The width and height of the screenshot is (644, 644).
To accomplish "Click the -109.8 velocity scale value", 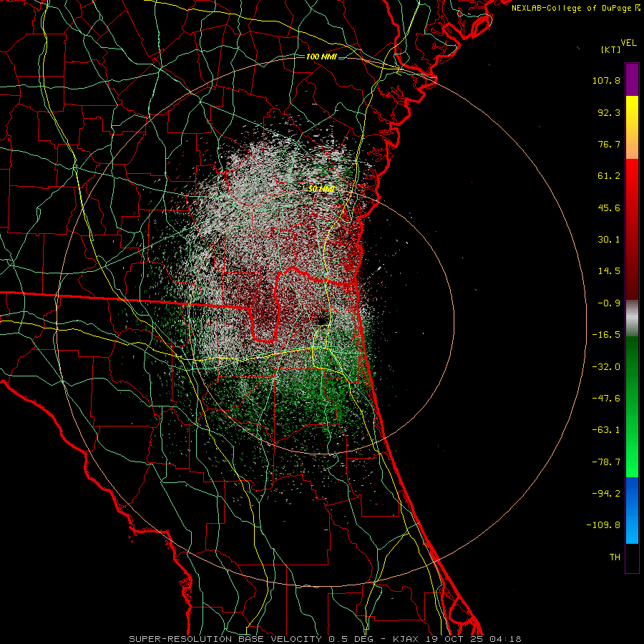I will click(x=603, y=525).
